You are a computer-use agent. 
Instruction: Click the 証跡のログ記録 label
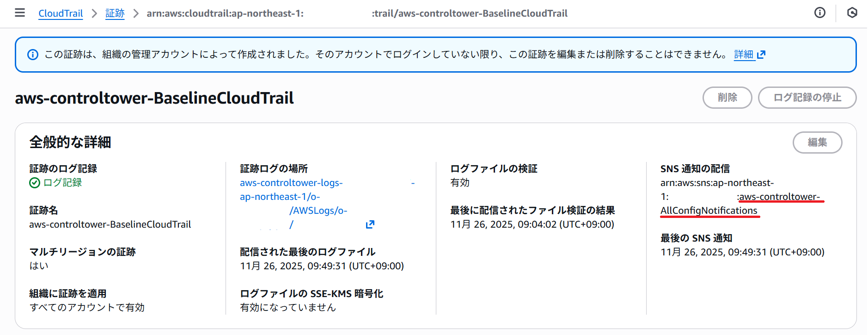(x=63, y=169)
